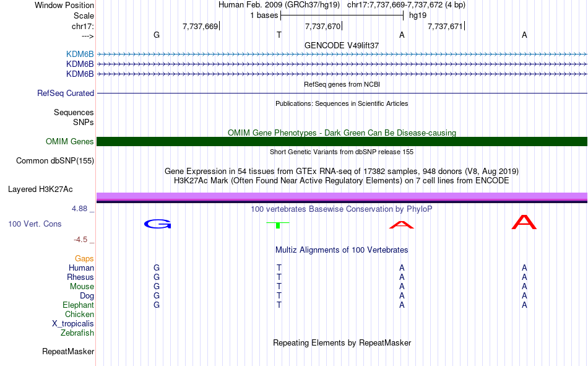Click the T base in the Dog row
The width and height of the screenshot is (588, 366).
coord(279,296)
